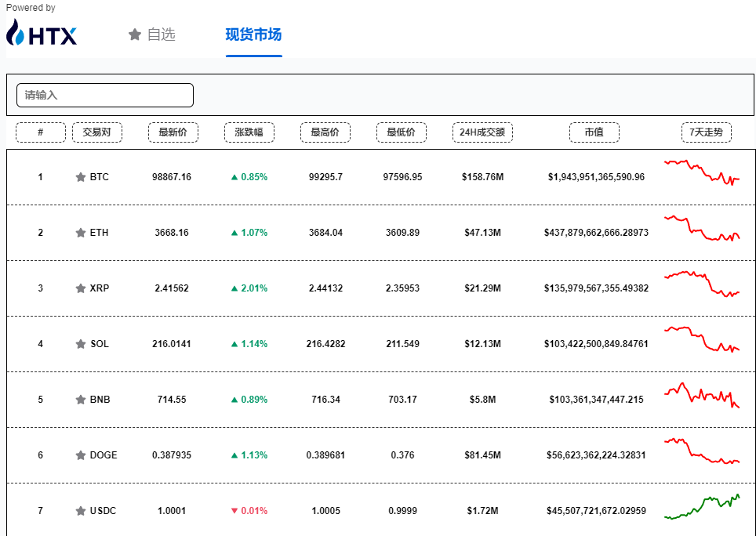Star the DOGE trading pair
Image resolution: width=756 pixels, height=536 pixels.
(80, 455)
